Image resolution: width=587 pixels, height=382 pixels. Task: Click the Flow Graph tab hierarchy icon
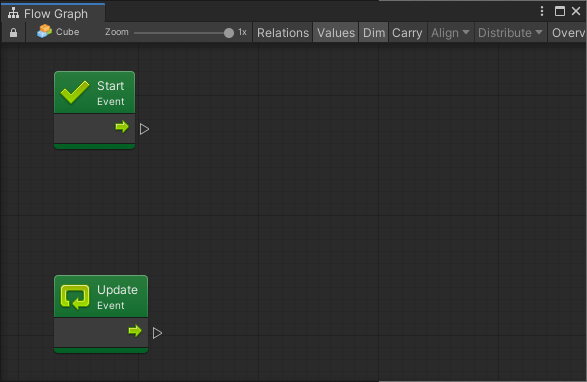pyautogui.click(x=13, y=13)
